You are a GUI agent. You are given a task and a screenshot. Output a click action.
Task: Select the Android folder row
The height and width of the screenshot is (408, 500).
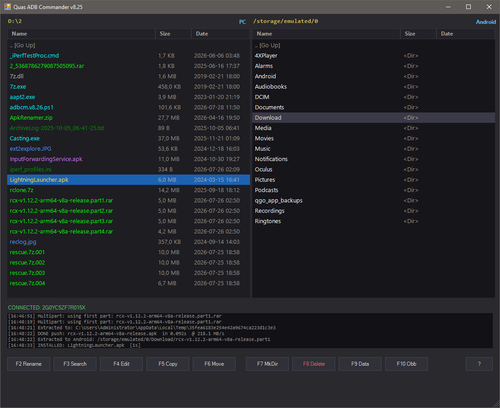pyautogui.click(x=373, y=76)
